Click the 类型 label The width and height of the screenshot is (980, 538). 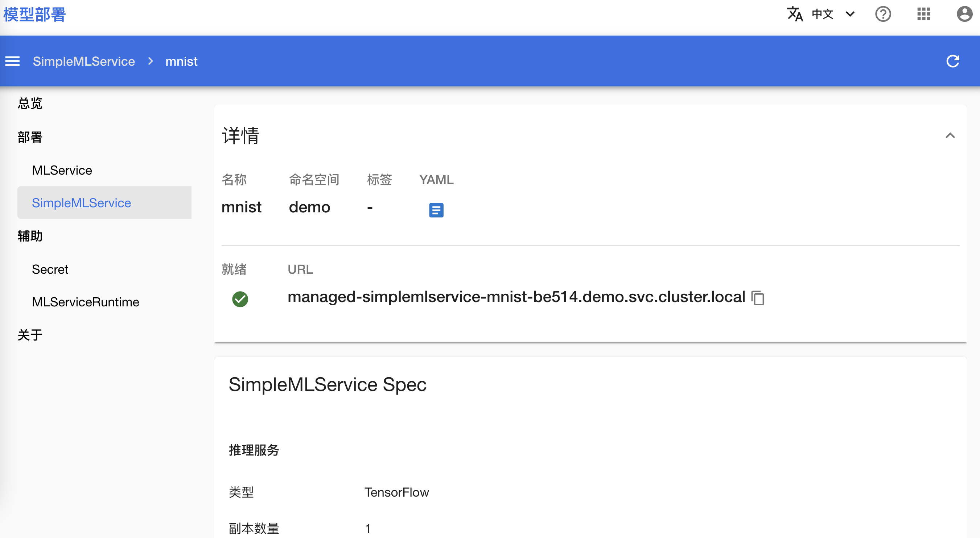coord(241,492)
